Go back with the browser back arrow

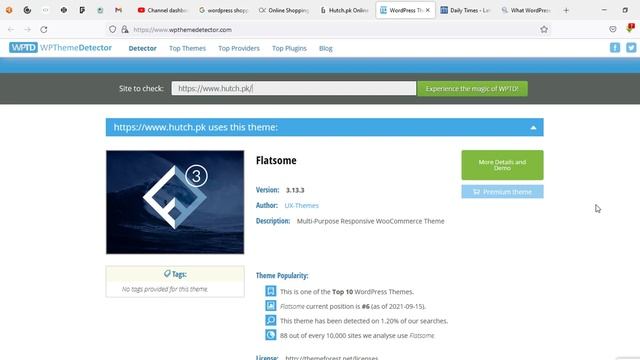[x=11, y=29]
